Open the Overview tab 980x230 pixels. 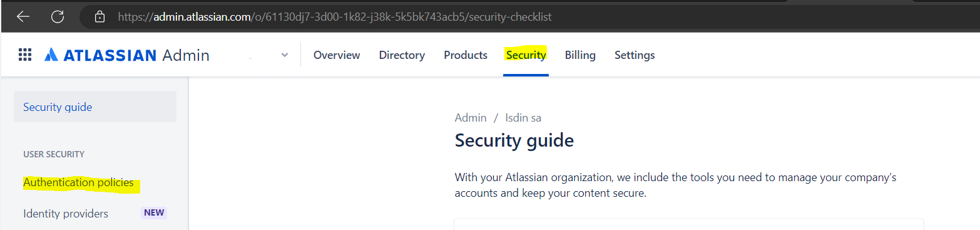coord(337,55)
